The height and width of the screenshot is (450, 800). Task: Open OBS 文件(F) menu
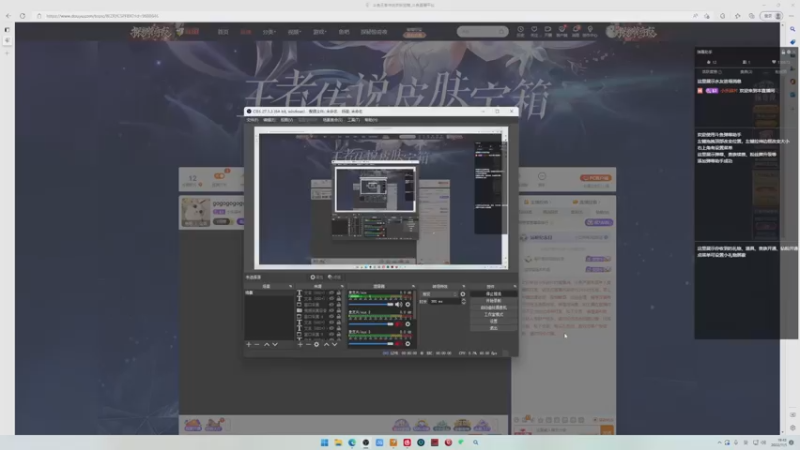[x=252, y=120]
